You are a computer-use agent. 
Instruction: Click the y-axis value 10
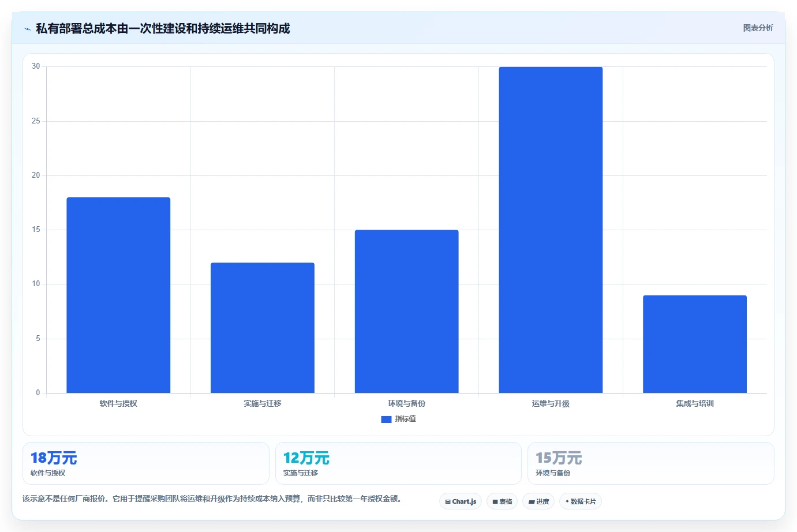click(x=36, y=284)
